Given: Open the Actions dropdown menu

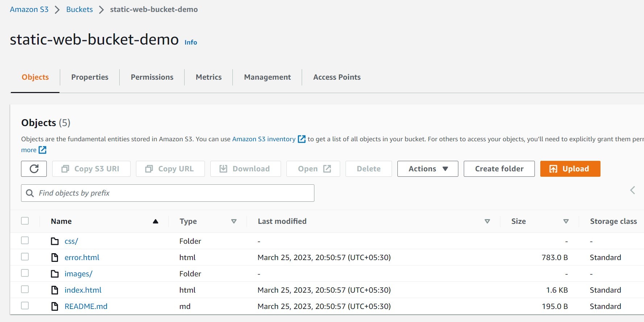Looking at the screenshot, I should pos(428,169).
